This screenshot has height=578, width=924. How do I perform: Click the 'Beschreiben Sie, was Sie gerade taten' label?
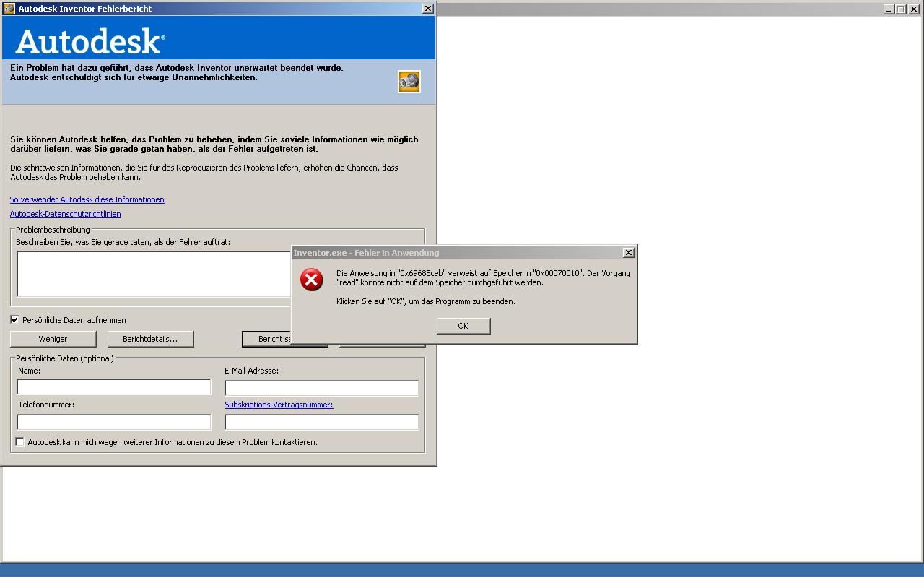[x=123, y=242]
